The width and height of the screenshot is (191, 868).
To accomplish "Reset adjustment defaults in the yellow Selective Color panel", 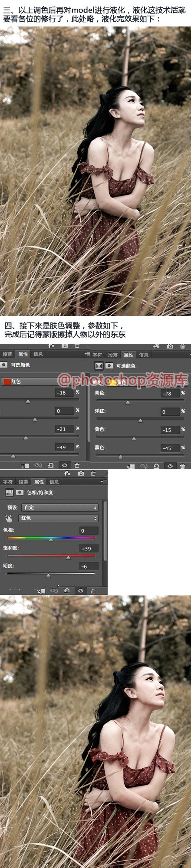I will [156, 466].
